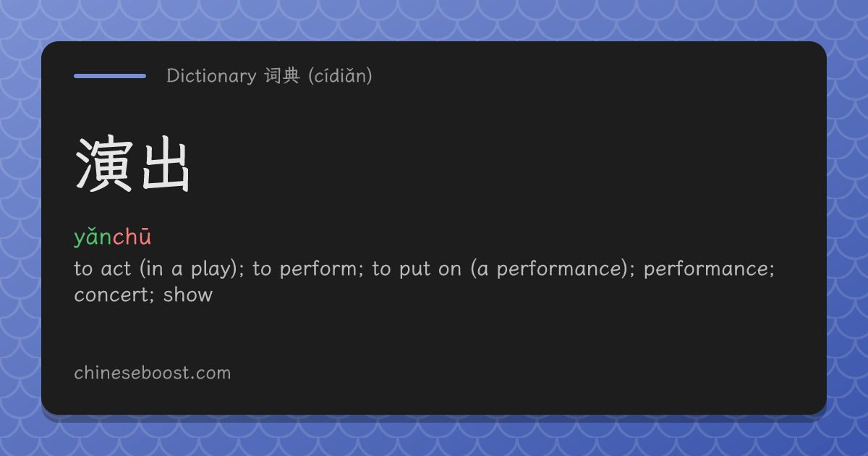Click the word Dictionary in the header
868x456 pixels.
(211, 75)
